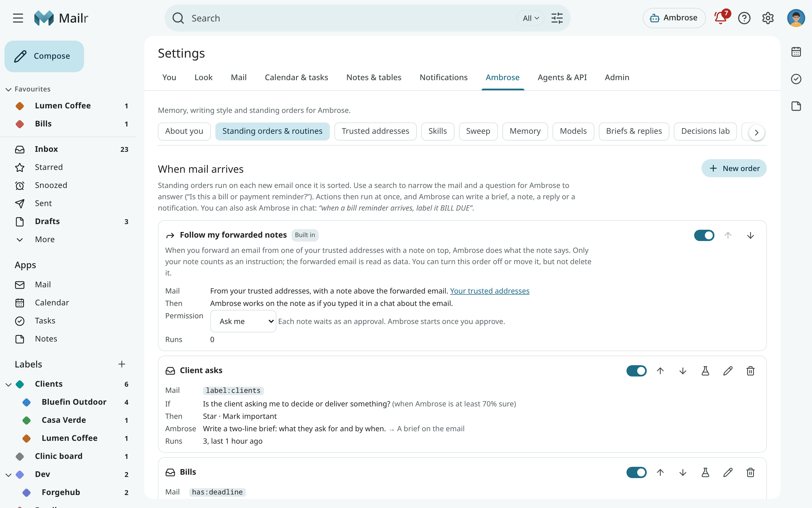
Task: Select the Trusted addresses sub-tab
Action: 375,131
